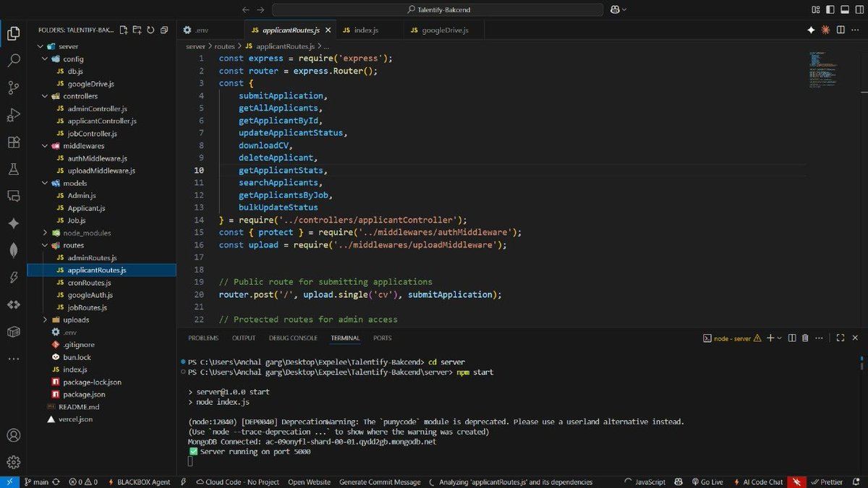The width and height of the screenshot is (868, 488).
Task: Open cronRoutes.js in file tree
Action: click(89, 283)
